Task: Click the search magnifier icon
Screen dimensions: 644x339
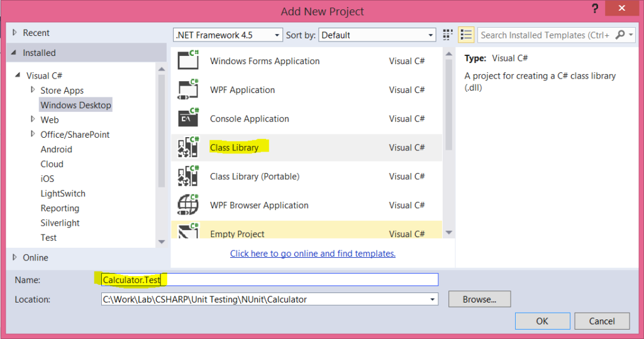Action: tap(620, 35)
